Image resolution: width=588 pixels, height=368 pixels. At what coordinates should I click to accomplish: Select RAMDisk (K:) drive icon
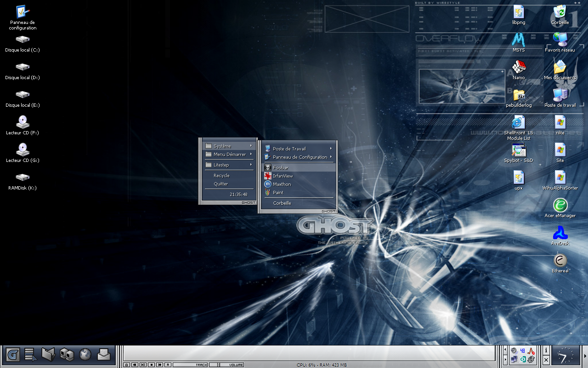coord(23,182)
